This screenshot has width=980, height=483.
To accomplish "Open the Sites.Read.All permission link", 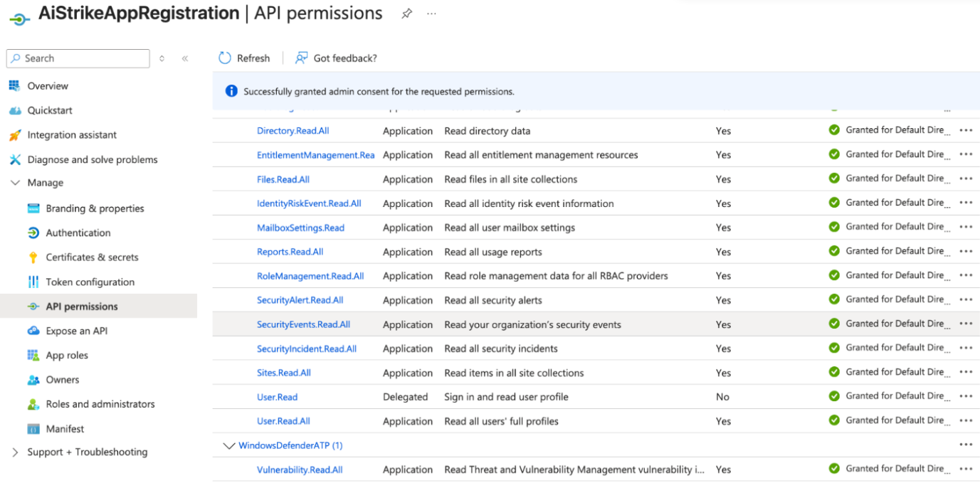I will [x=284, y=373].
